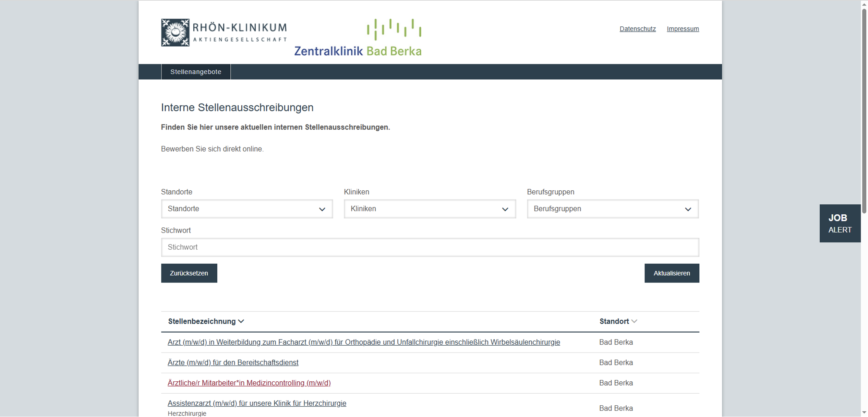Click the scroll-up arrow of the scrollbar
Screen dimensions: 868x417
point(864,4)
